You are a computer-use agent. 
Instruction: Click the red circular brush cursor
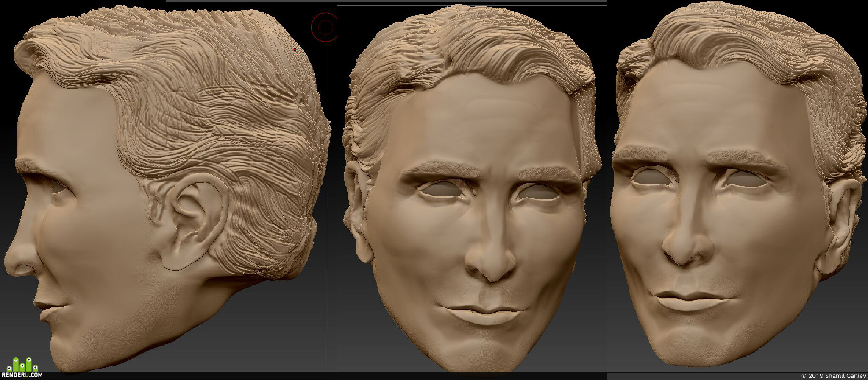click(324, 27)
